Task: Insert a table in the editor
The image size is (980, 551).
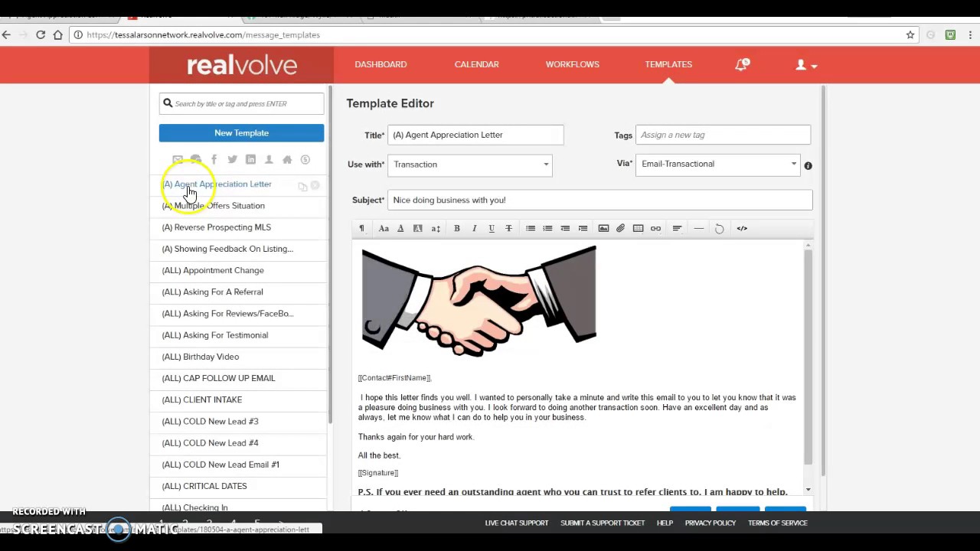Action: pos(639,228)
